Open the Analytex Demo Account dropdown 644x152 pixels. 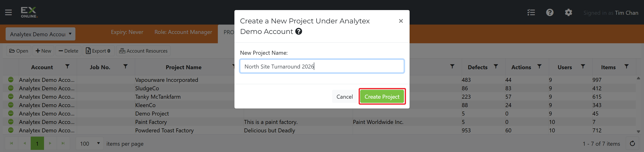41,34
